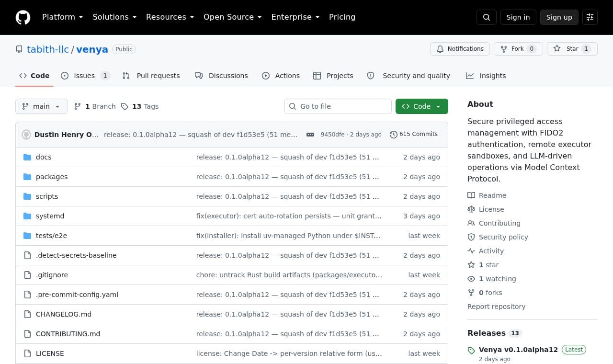Click the .detect-secrets-baseline file icon

pyautogui.click(x=27, y=255)
